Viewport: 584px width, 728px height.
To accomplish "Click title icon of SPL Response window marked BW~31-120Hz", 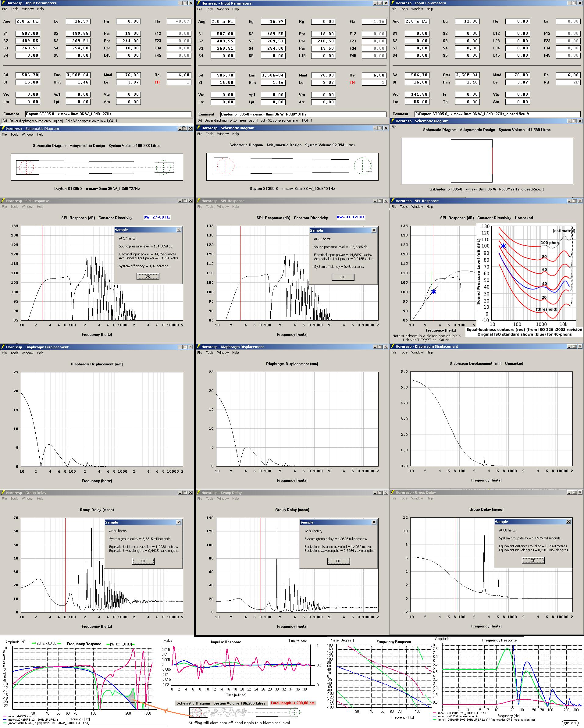I will 199,201.
